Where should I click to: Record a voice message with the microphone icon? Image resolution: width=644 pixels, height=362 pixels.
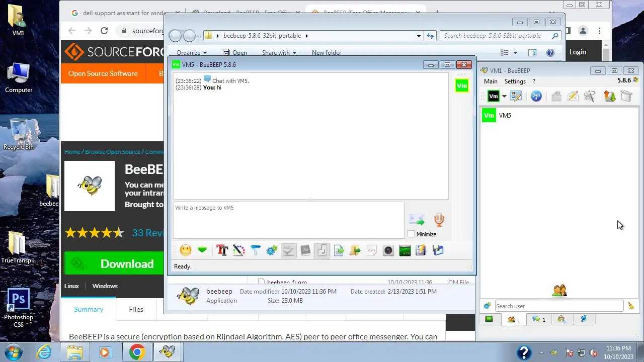coord(439,220)
